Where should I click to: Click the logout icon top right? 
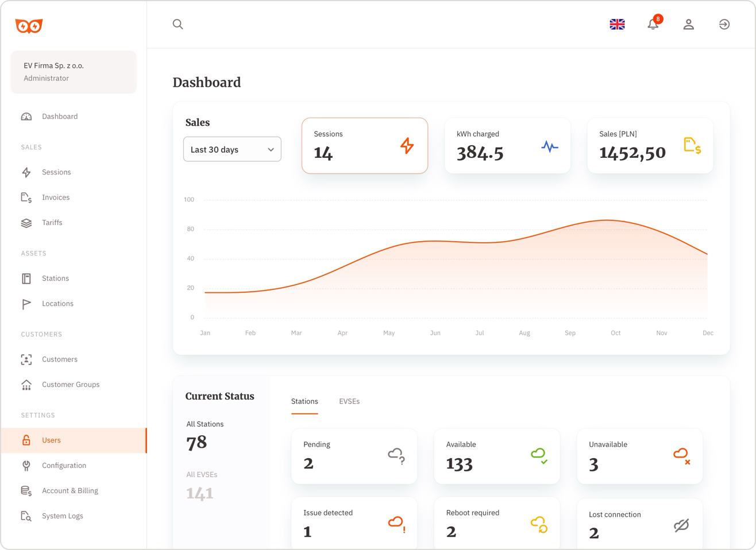[x=724, y=24]
